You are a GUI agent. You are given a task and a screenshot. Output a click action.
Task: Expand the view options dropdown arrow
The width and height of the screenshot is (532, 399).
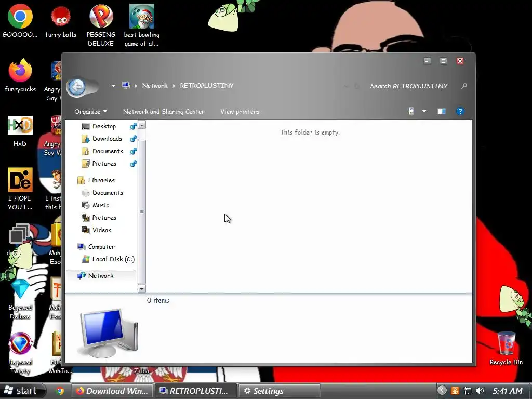(x=424, y=111)
